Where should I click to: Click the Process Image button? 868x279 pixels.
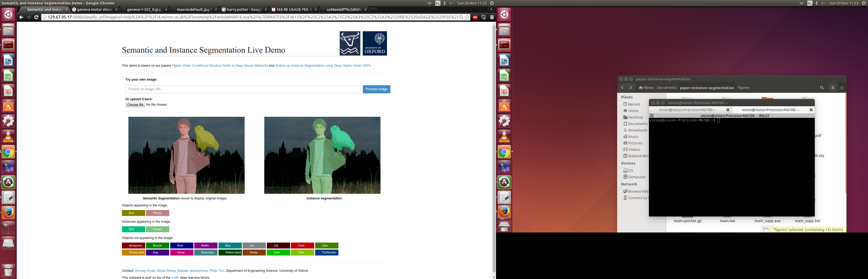(x=376, y=89)
